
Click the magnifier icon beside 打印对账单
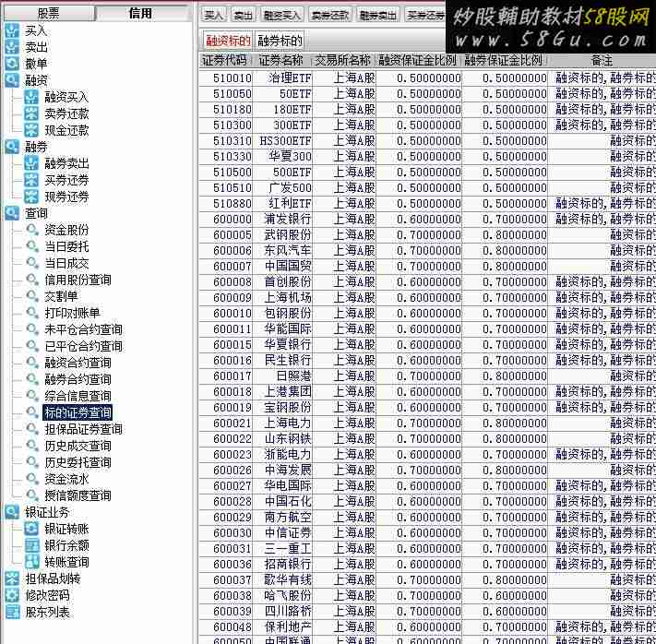pos(32,313)
